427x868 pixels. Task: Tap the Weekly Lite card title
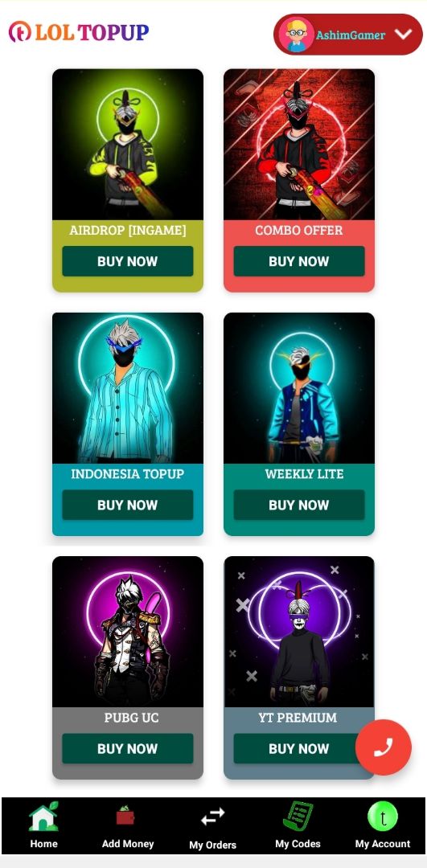pyautogui.click(x=304, y=474)
